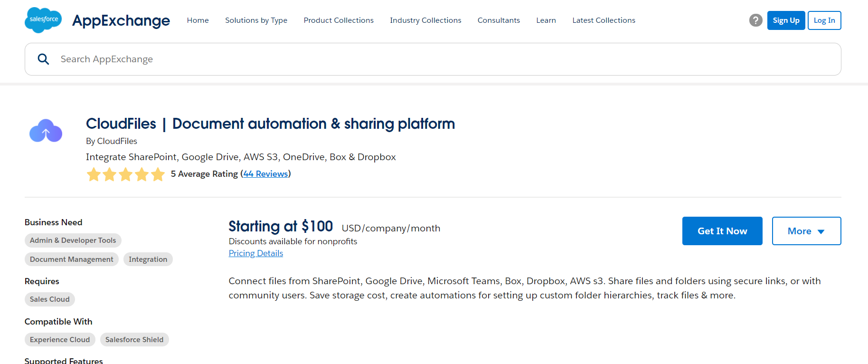
Task: Click the Salesforce Shield tag
Action: coord(134,340)
